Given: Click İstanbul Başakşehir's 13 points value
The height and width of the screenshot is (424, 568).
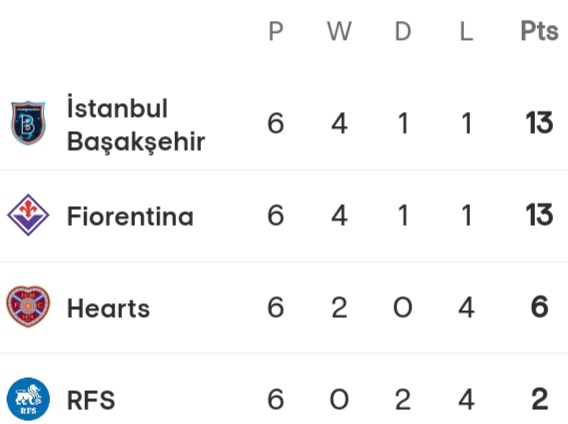Looking at the screenshot, I should [x=539, y=123].
